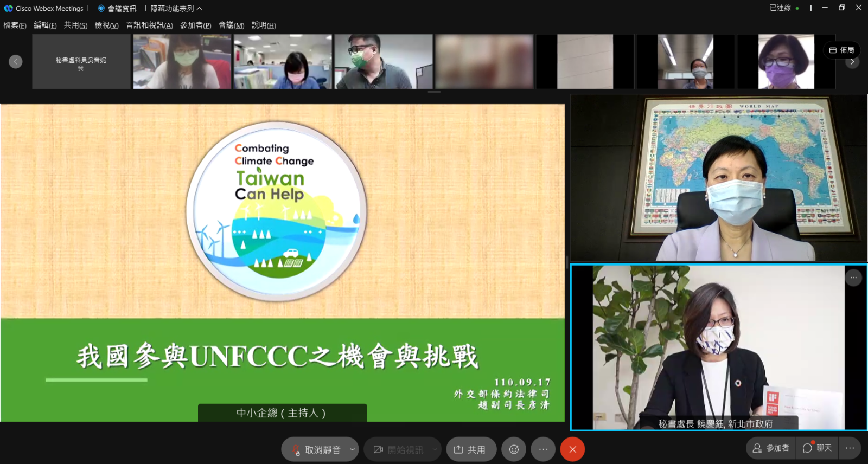Open the emoji reactions button
The image size is (868, 464).
(x=514, y=449)
